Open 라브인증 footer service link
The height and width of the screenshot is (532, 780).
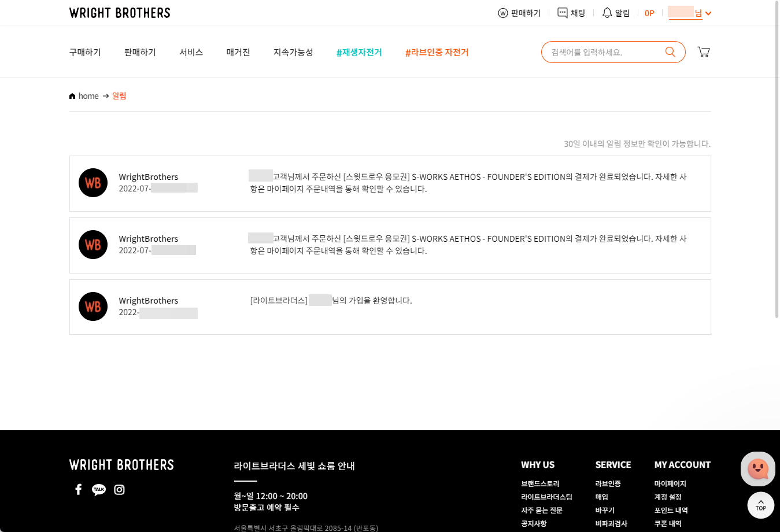(608, 483)
